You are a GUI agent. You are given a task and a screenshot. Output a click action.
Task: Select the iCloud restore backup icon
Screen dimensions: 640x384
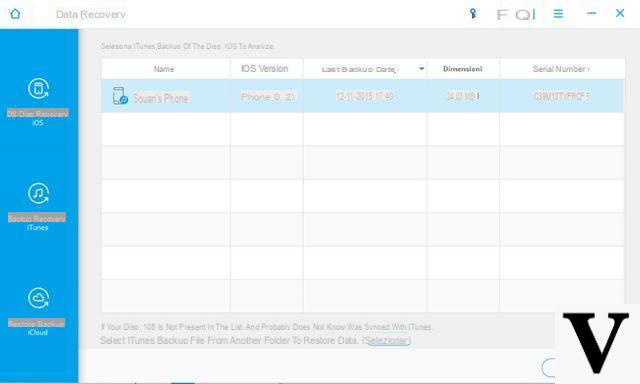tap(38, 298)
